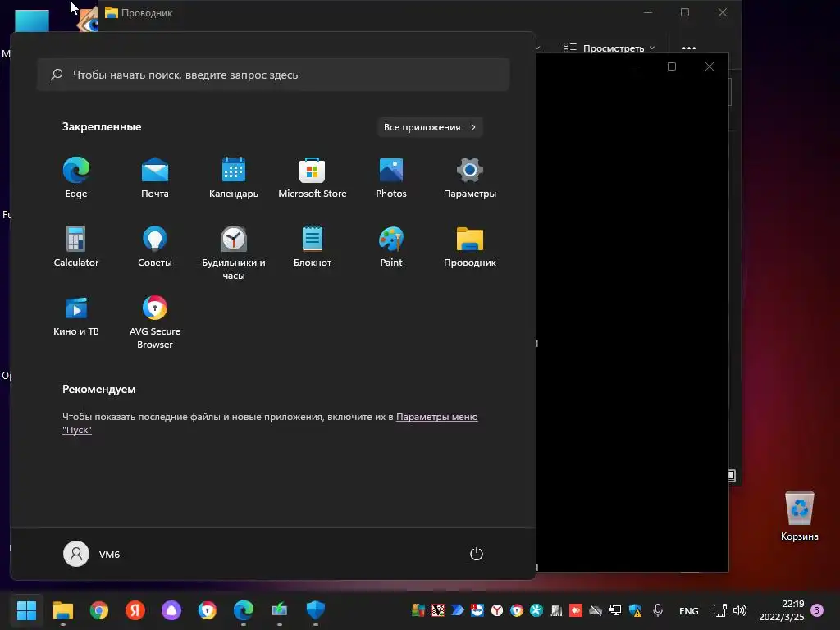Image resolution: width=840 pixels, height=630 pixels.
Task: Open the Paint app
Action: click(x=391, y=247)
